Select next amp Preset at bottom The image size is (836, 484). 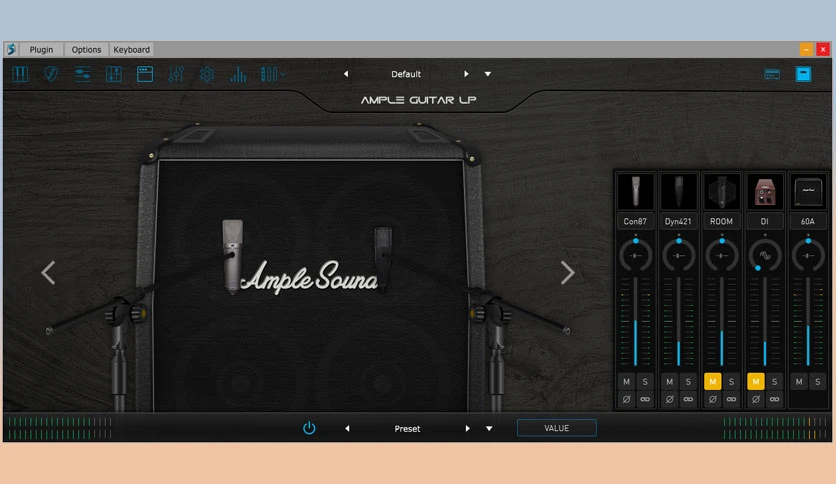[468, 429]
